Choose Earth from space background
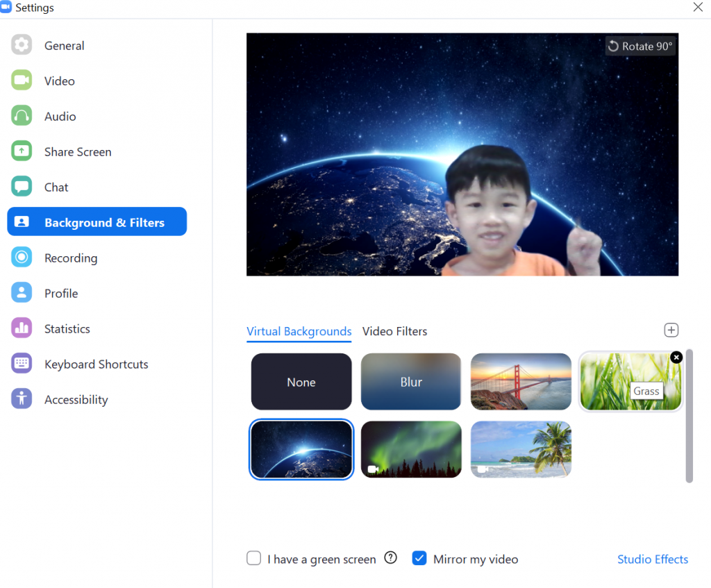 pyautogui.click(x=301, y=449)
